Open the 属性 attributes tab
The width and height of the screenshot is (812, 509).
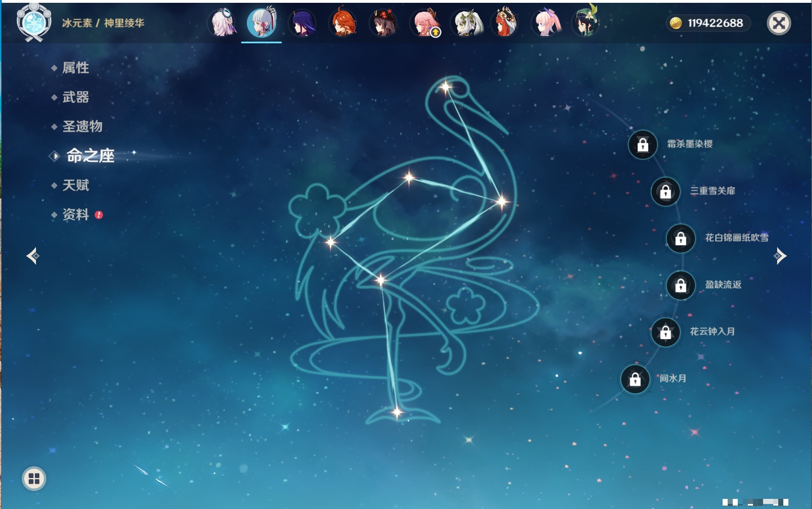pyautogui.click(x=75, y=68)
